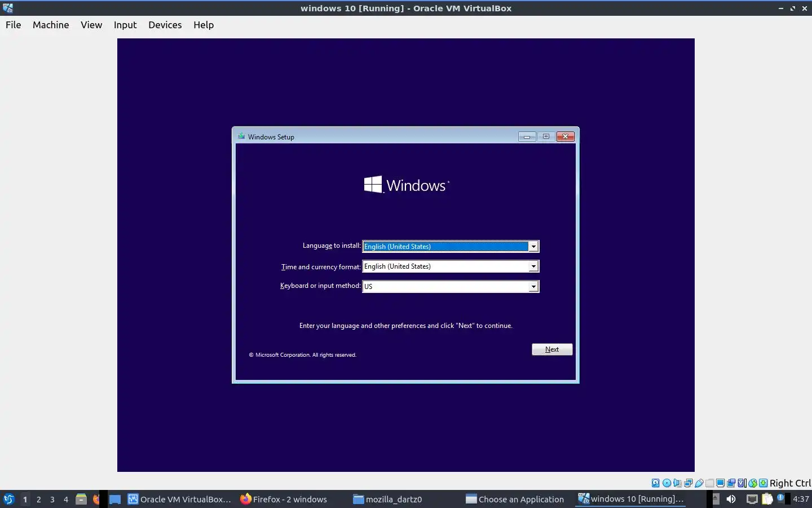Maximize the Windows Setup dialog
The image size is (812, 508).
pyautogui.click(x=546, y=137)
